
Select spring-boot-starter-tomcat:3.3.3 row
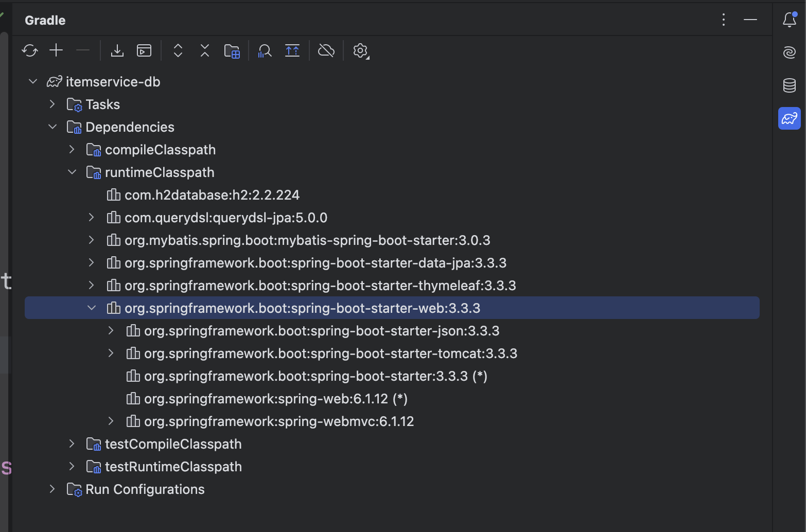point(392,353)
